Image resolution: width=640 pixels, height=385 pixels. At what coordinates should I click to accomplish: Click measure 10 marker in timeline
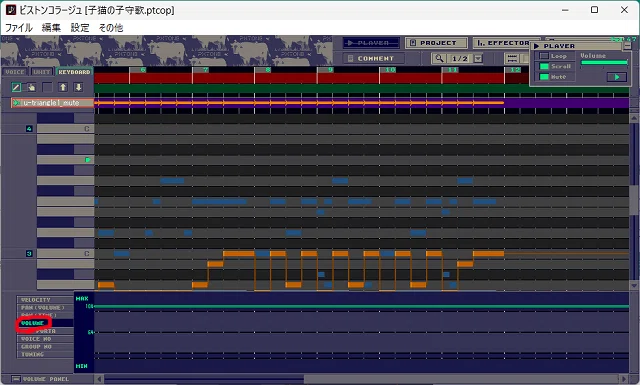point(390,70)
